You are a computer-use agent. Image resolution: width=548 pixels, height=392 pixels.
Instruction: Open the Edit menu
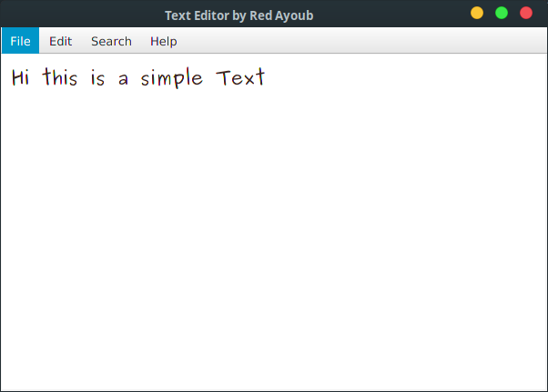(x=60, y=41)
